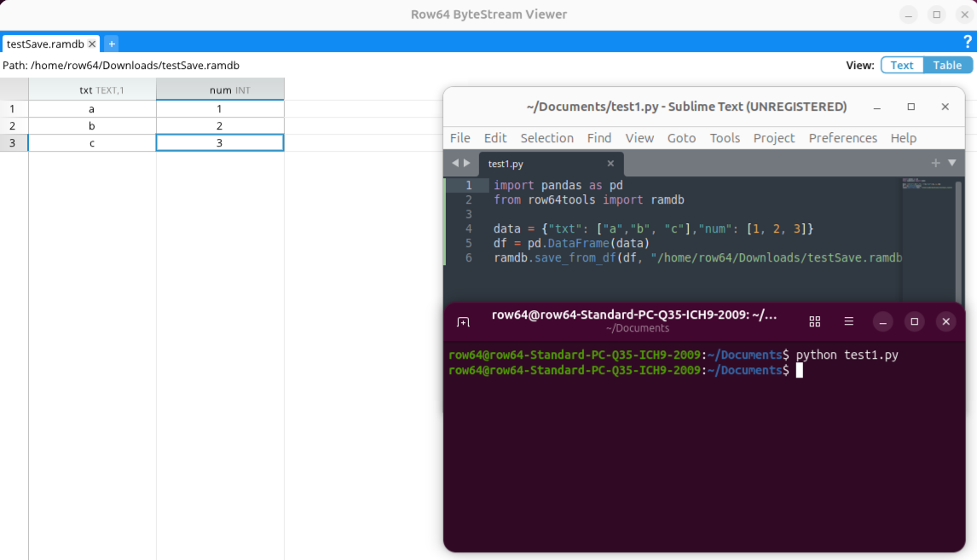Open the Selection menu in Sublime Text
This screenshot has width=977, height=560.
pyautogui.click(x=547, y=138)
